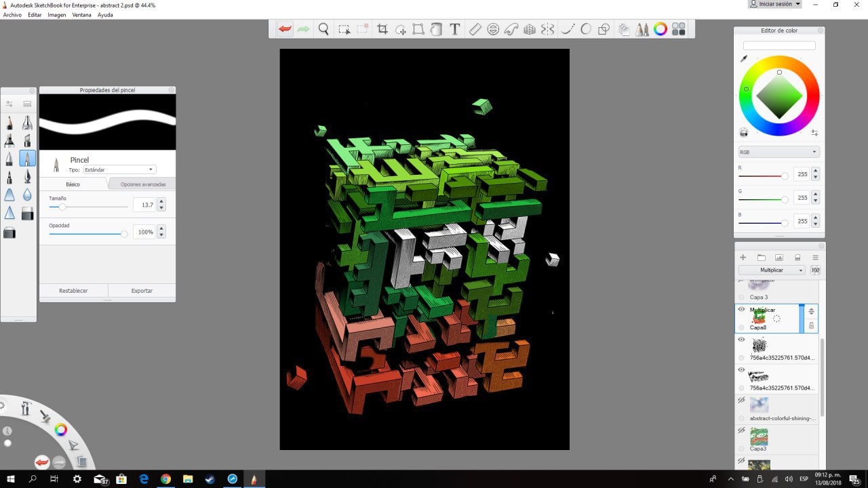
Task: Increase the B value with up stepper
Action: click(x=815, y=218)
